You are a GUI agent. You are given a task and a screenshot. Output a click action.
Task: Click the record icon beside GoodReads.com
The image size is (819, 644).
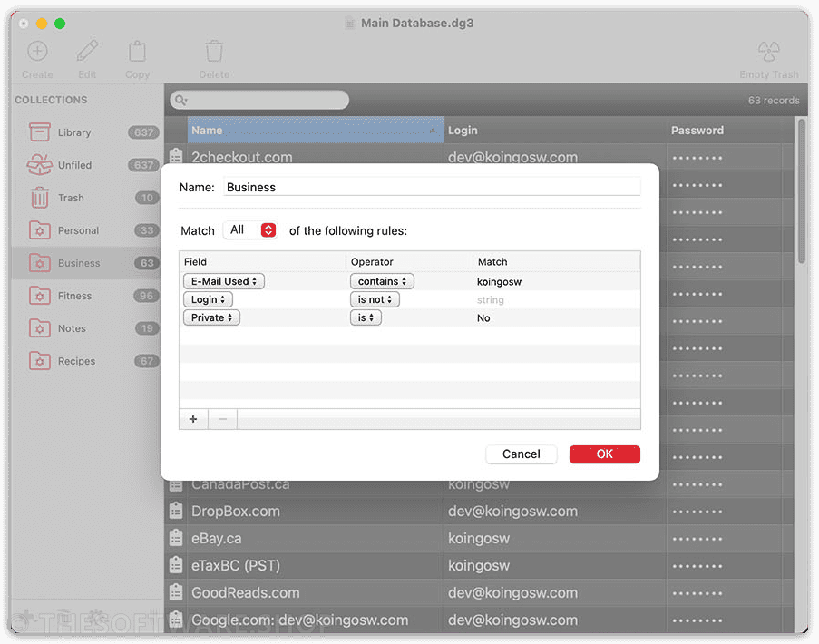click(176, 591)
